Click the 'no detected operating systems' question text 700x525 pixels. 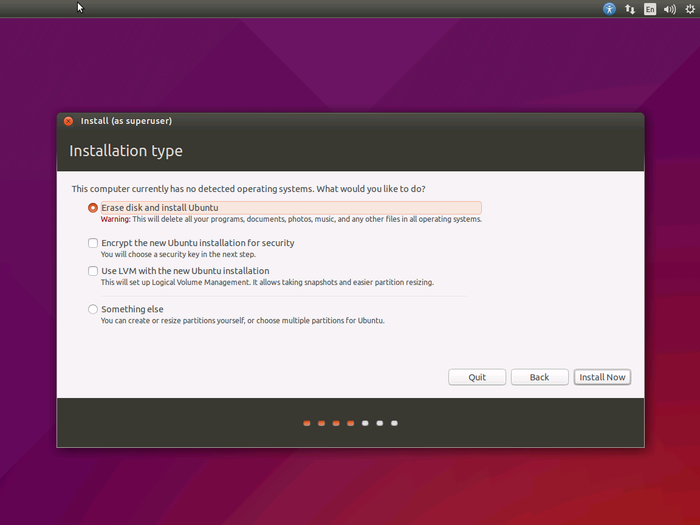[249, 189]
